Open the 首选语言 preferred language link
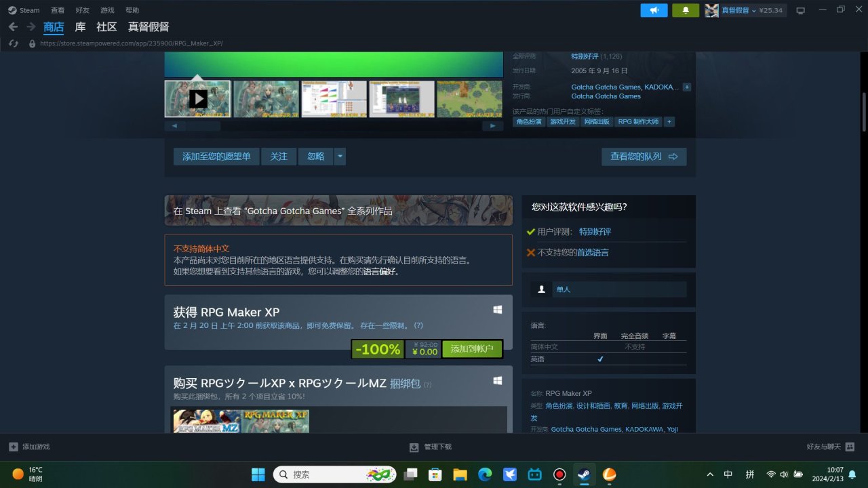868x488 pixels. point(593,252)
